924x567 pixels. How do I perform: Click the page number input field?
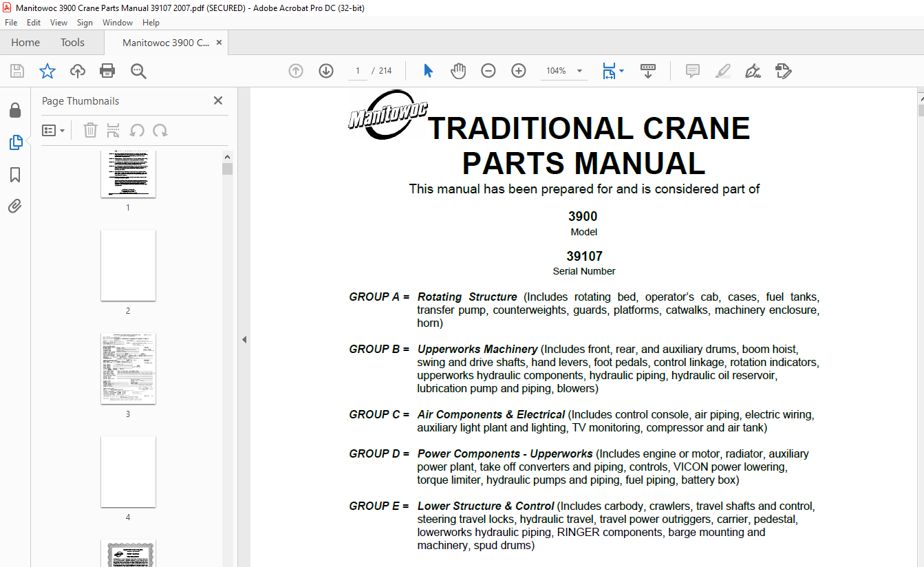[x=357, y=71]
